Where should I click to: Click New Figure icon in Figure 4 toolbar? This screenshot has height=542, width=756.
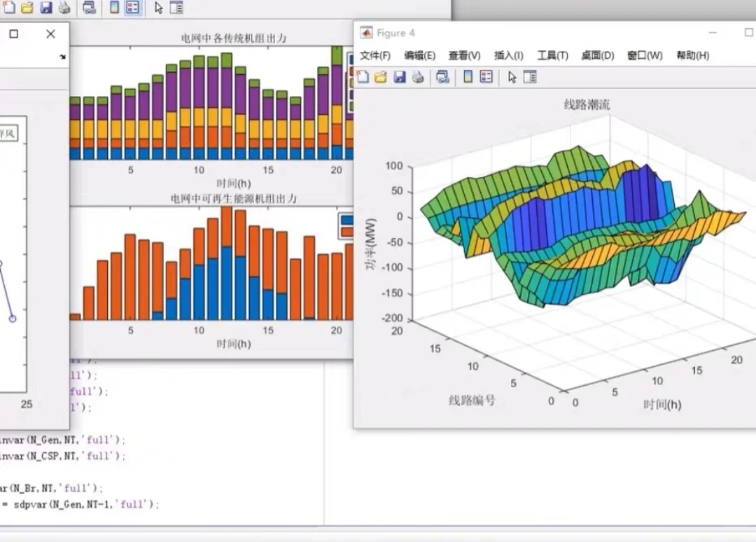[363, 77]
